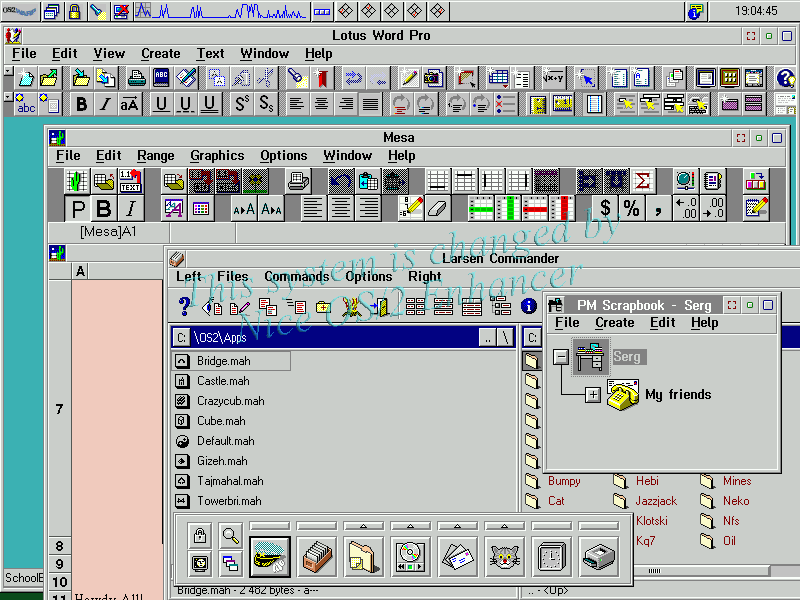The width and height of the screenshot is (800, 600).
Task: Click Mesa print icon
Action: click(298, 181)
